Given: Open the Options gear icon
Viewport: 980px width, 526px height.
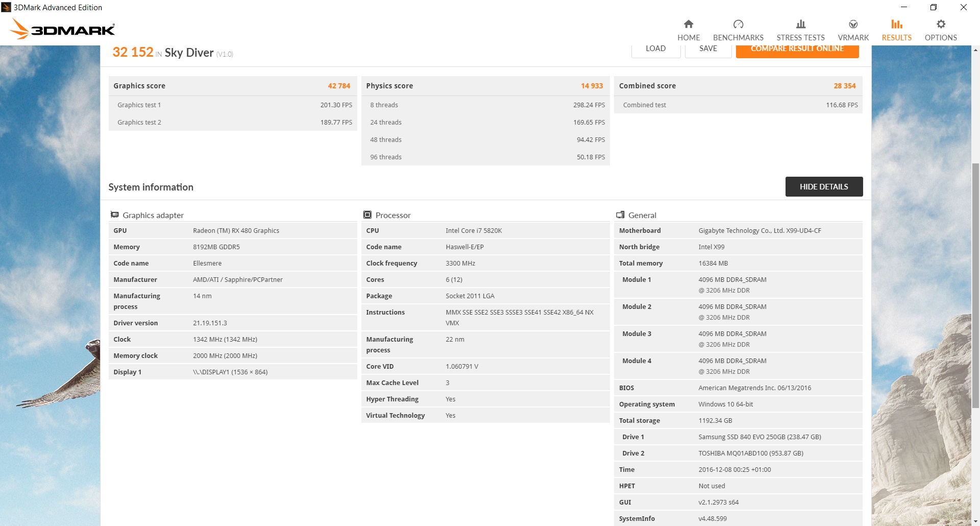Looking at the screenshot, I should point(941,24).
